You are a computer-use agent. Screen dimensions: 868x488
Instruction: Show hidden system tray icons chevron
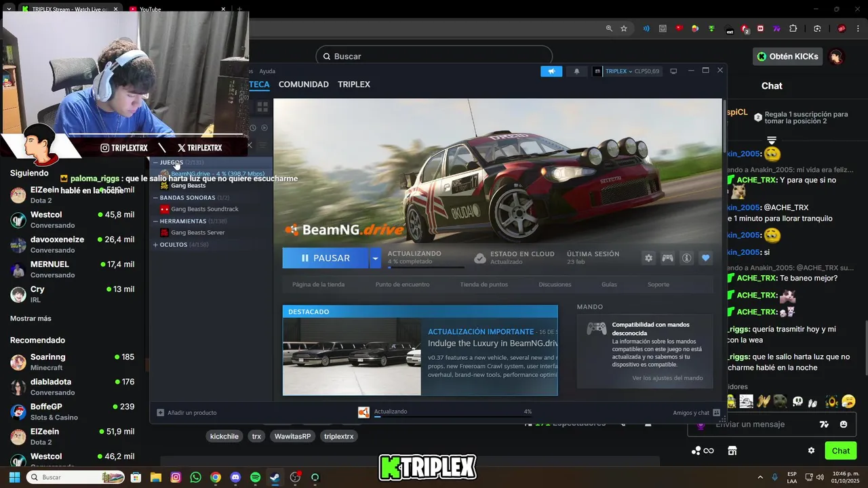point(759,477)
